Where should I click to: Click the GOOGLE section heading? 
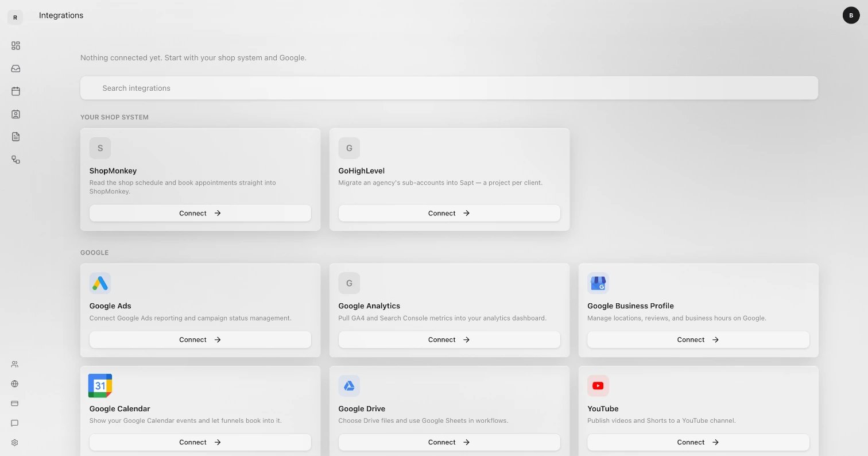click(94, 253)
